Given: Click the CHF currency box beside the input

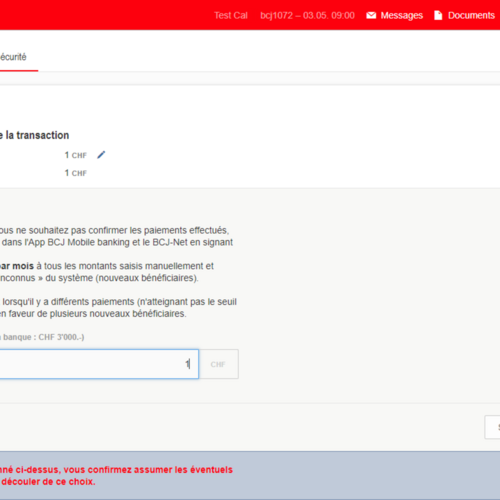Looking at the screenshot, I should coord(218,364).
